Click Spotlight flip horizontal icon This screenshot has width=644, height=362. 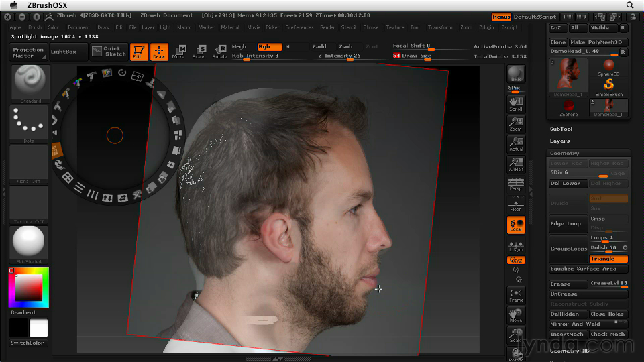pos(122,198)
